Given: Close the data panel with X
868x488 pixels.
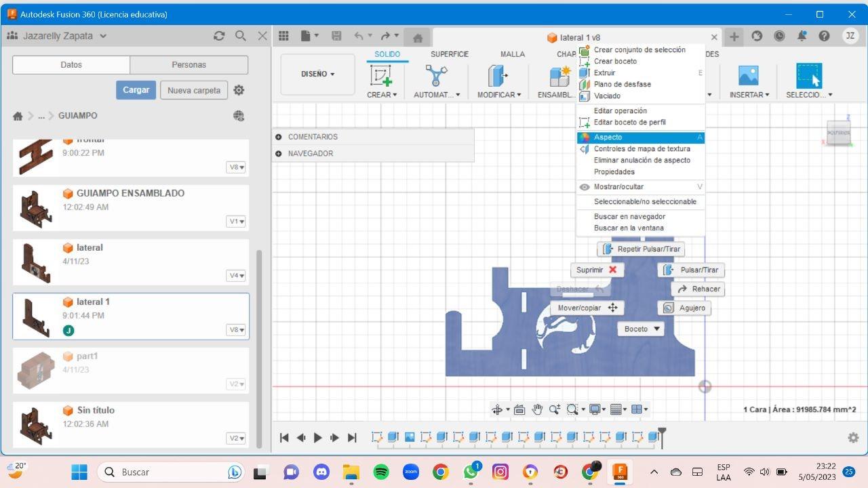Looking at the screenshot, I should click(x=262, y=36).
